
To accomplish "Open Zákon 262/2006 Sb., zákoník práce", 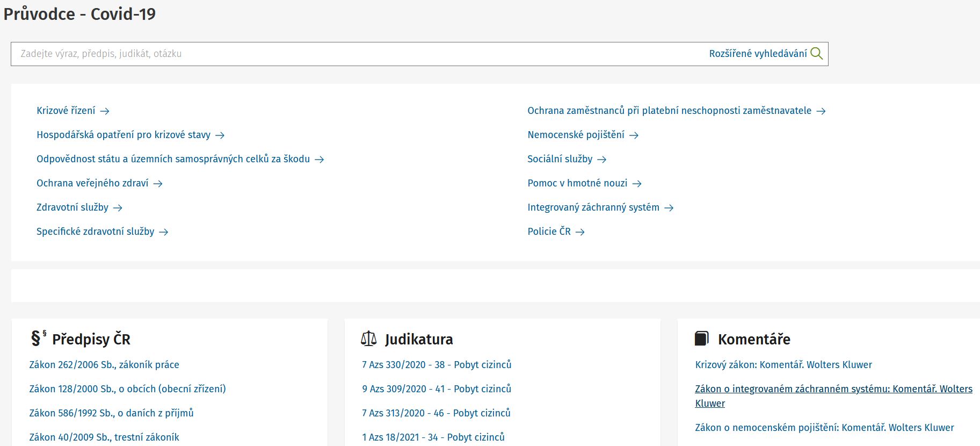I will click(104, 365).
